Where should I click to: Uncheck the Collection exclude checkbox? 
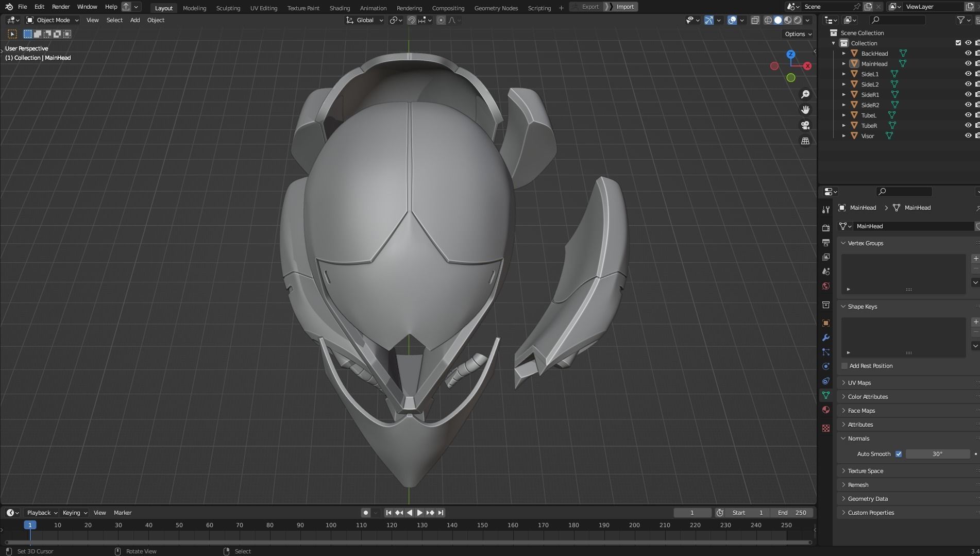(x=958, y=43)
